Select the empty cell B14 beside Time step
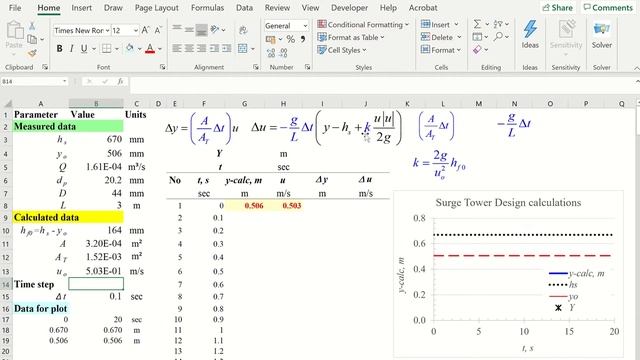 pyautogui.click(x=96, y=284)
